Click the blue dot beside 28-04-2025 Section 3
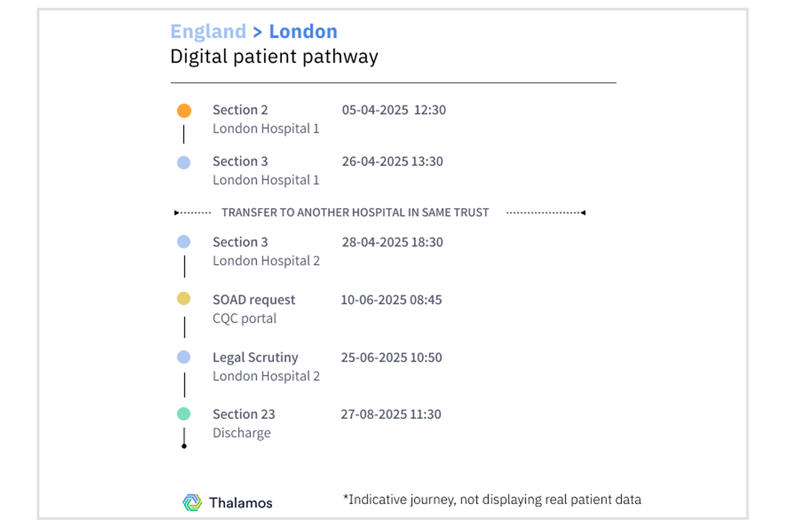 click(184, 242)
